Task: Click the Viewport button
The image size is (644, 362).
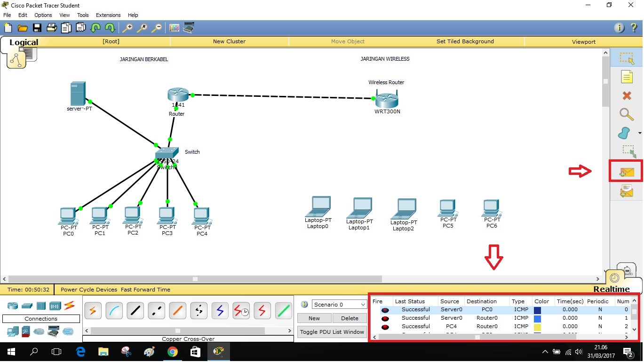Action: (584, 41)
